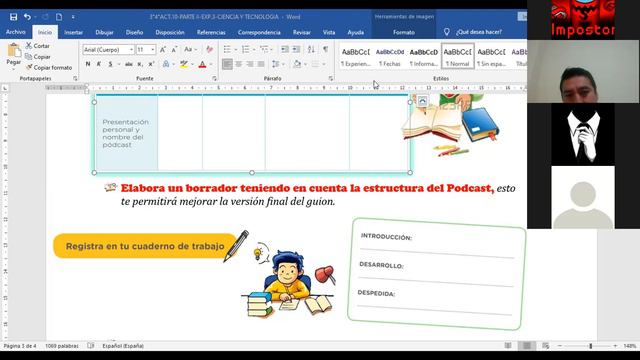Toggle strikethrough (abc) formatting
Viewport: 640px width, 360px height.
point(129,64)
